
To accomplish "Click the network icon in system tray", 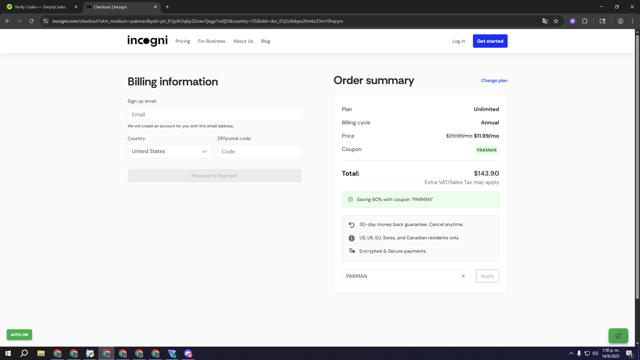I will click(x=587, y=353).
